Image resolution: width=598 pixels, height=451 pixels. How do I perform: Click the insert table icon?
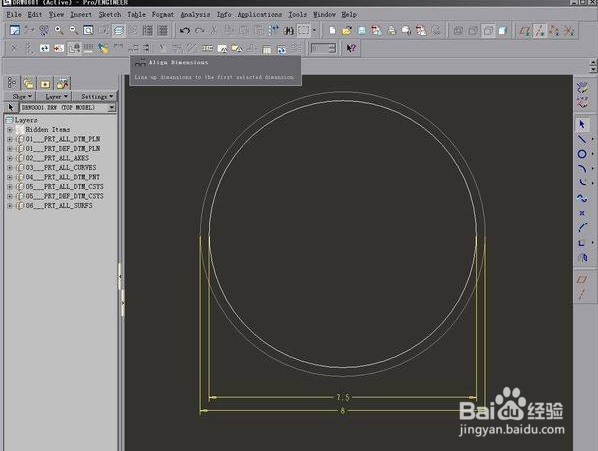point(267,48)
